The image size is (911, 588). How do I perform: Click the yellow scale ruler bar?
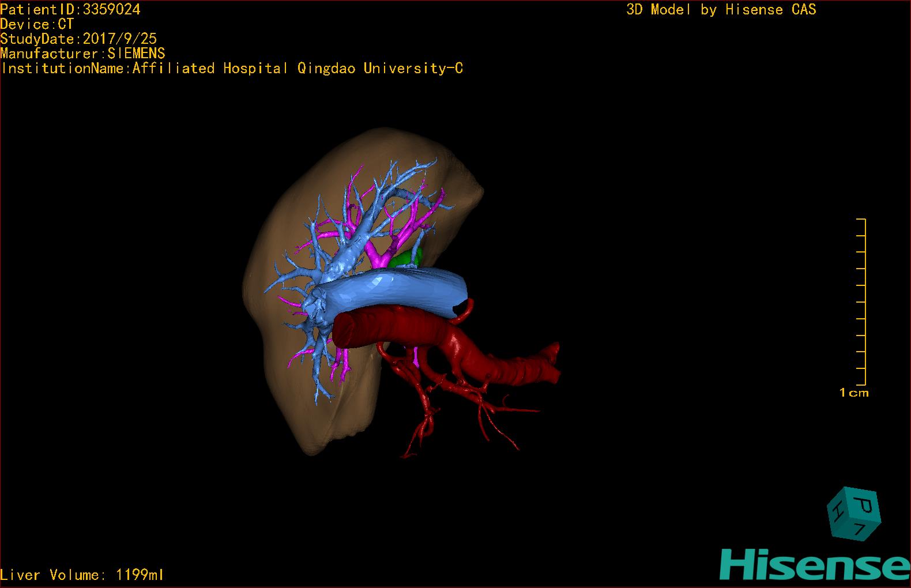click(x=861, y=301)
